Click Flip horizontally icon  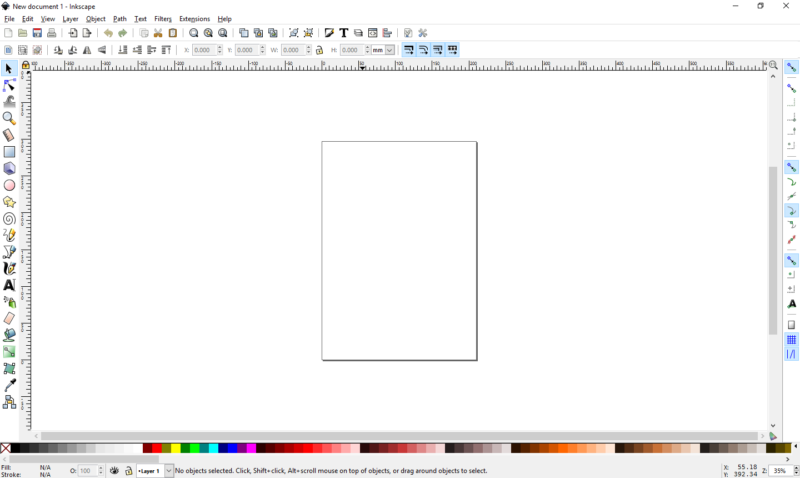point(87,50)
